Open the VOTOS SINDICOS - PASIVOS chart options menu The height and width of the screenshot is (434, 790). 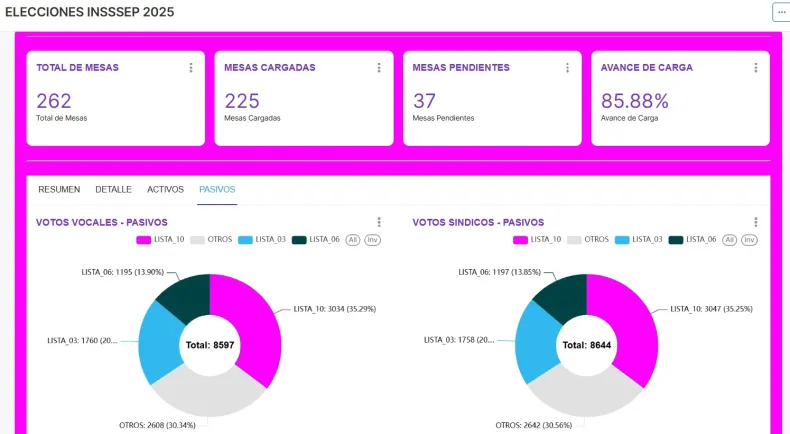click(756, 222)
